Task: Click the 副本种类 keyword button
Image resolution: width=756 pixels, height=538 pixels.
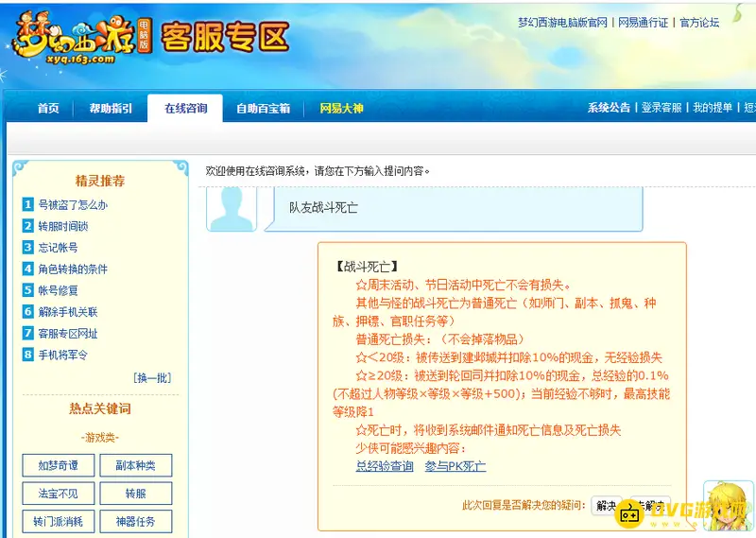Action: [x=136, y=465]
